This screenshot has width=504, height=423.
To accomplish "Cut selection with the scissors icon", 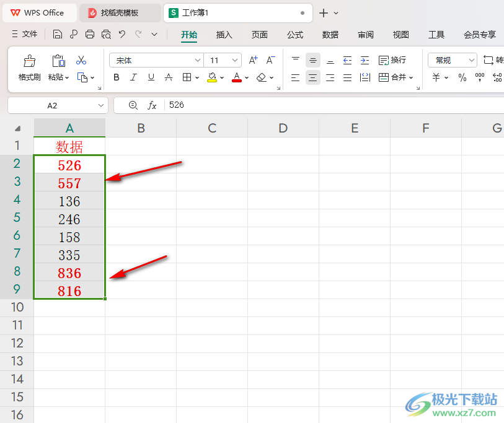I will (x=81, y=60).
